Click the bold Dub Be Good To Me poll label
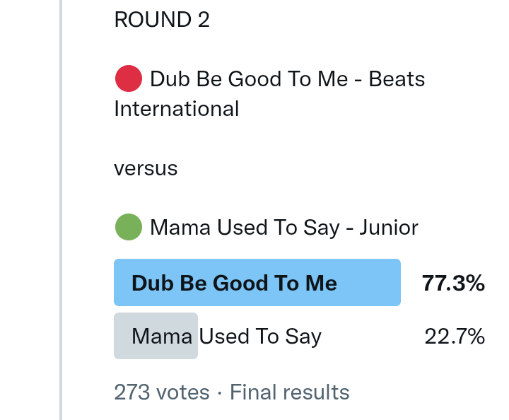509x420 pixels. click(234, 284)
